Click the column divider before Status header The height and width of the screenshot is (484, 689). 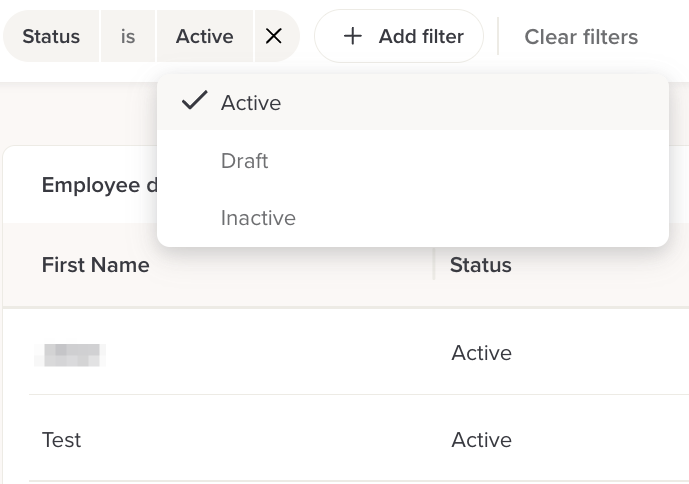coord(434,265)
